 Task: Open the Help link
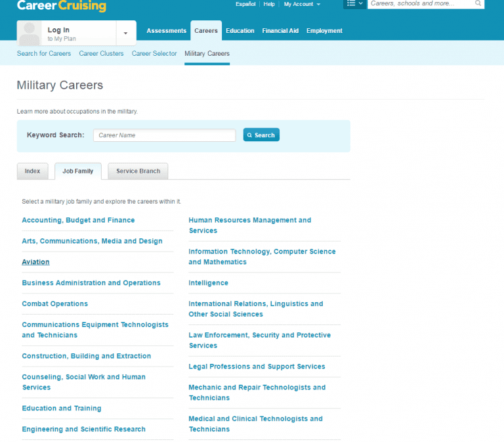[x=269, y=4]
